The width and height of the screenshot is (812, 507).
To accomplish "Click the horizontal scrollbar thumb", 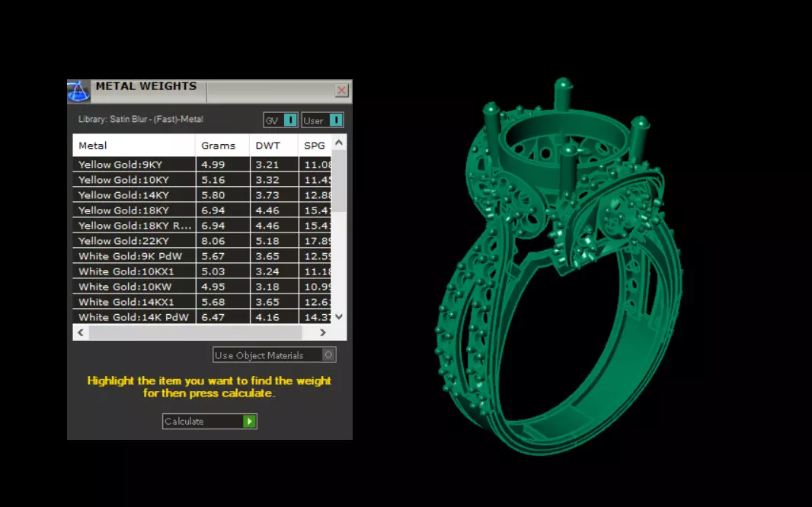I will coord(196,332).
